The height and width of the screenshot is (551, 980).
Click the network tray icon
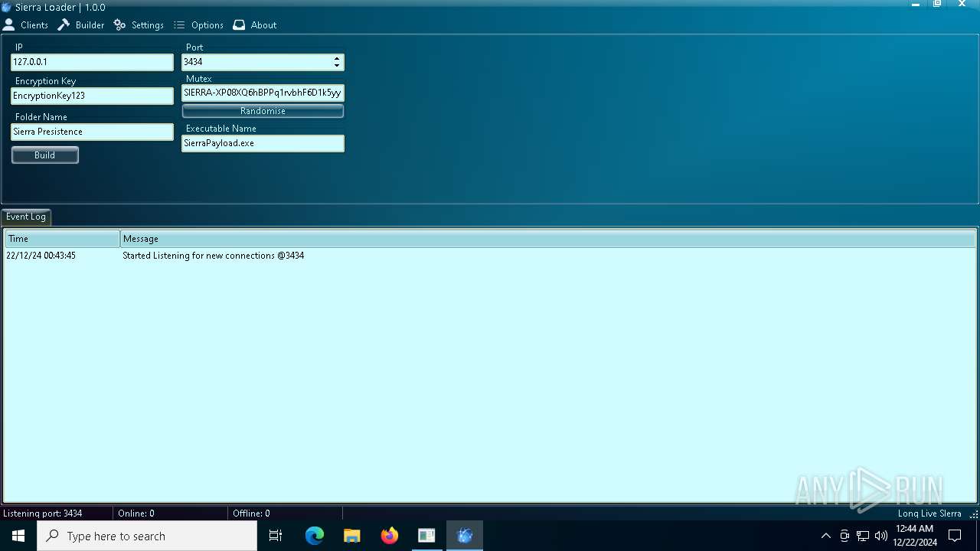tap(863, 536)
